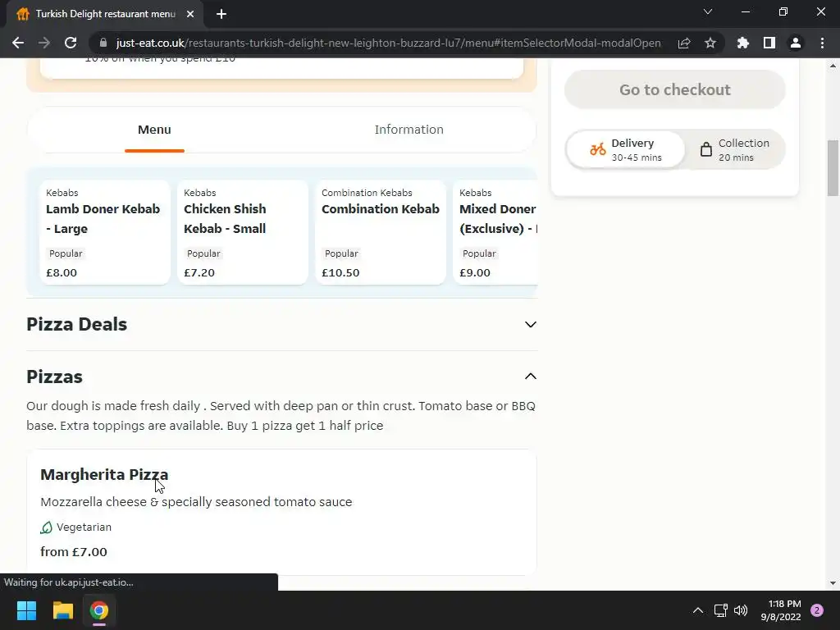Image resolution: width=840 pixels, height=630 pixels.
Task: Select the Turkish Delight restaurant menu tab
Action: [106, 14]
